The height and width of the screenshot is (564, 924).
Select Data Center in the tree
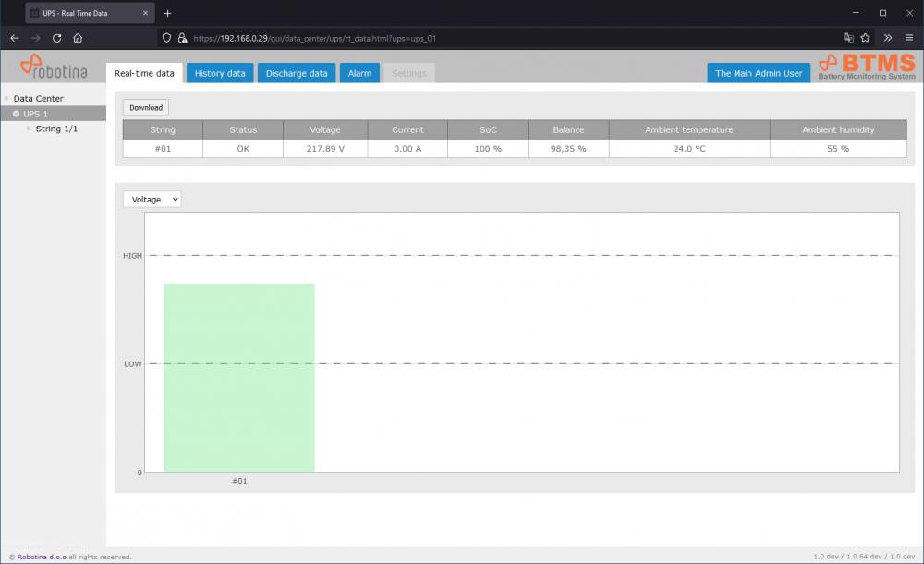[x=38, y=99]
